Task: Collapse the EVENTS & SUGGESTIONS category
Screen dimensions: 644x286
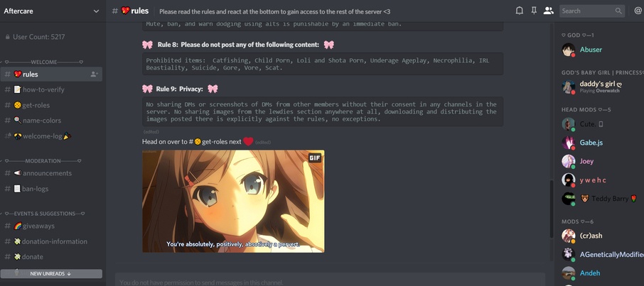Action: click(x=44, y=214)
